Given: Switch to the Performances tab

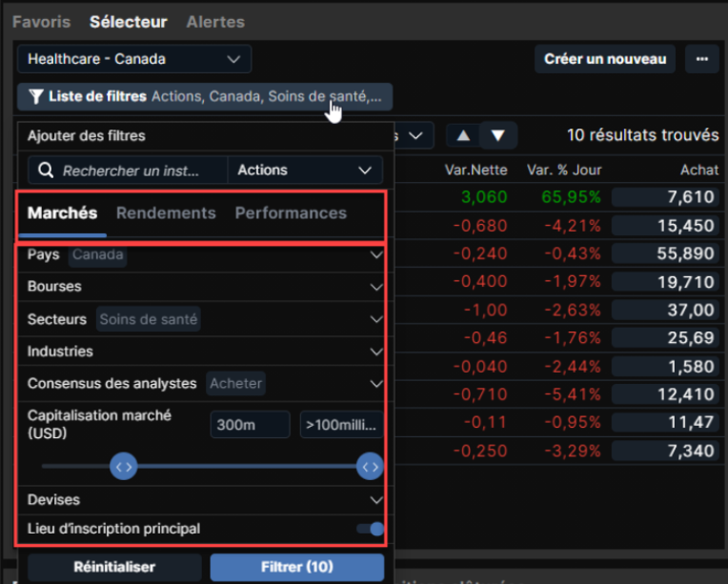Looking at the screenshot, I should coord(291,213).
